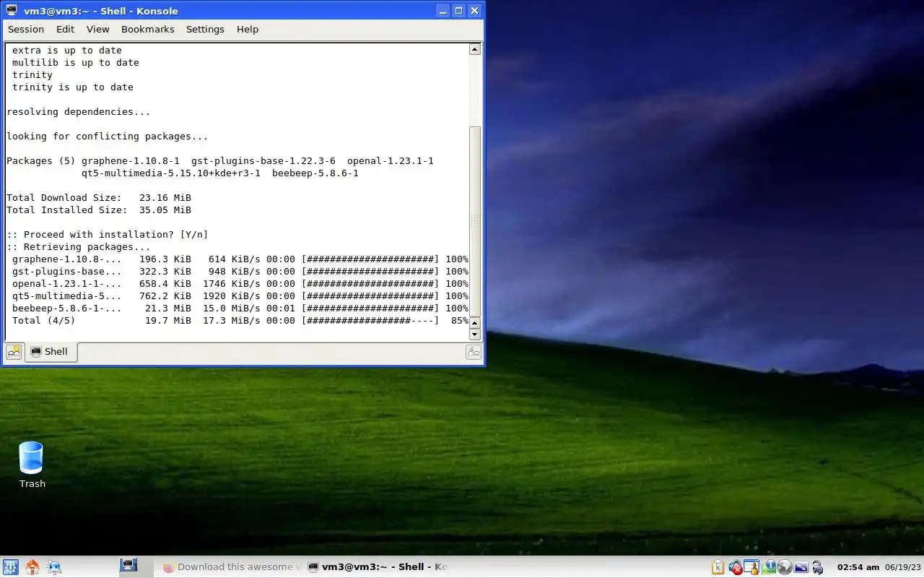The height and width of the screenshot is (578, 924).
Task: Select the Shell session tab
Action: point(51,352)
